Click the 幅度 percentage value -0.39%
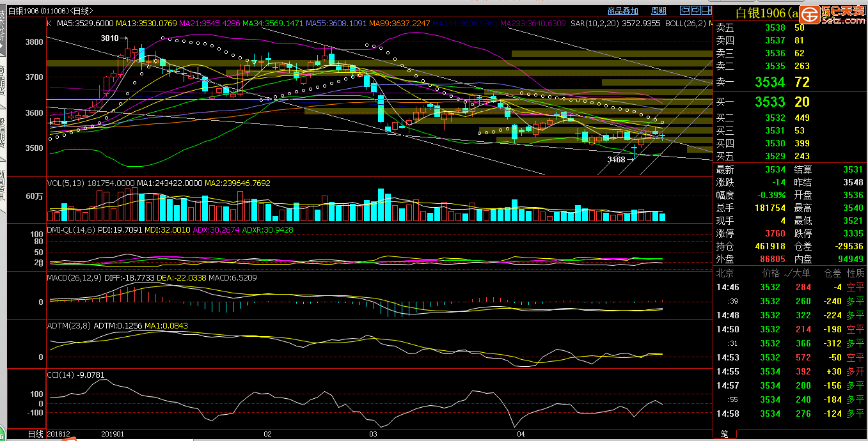Image resolution: width=868 pixels, height=441 pixels. click(x=772, y=195)
